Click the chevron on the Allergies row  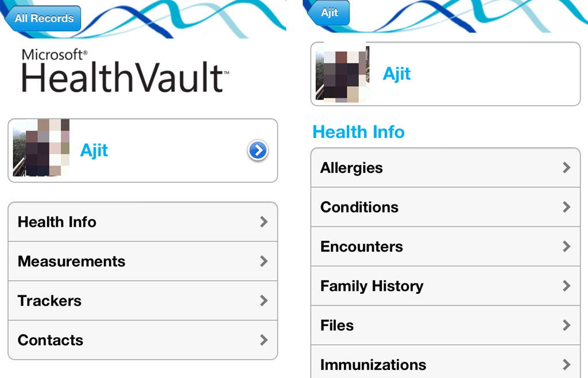pyautogui.click(x=566, y=168)
